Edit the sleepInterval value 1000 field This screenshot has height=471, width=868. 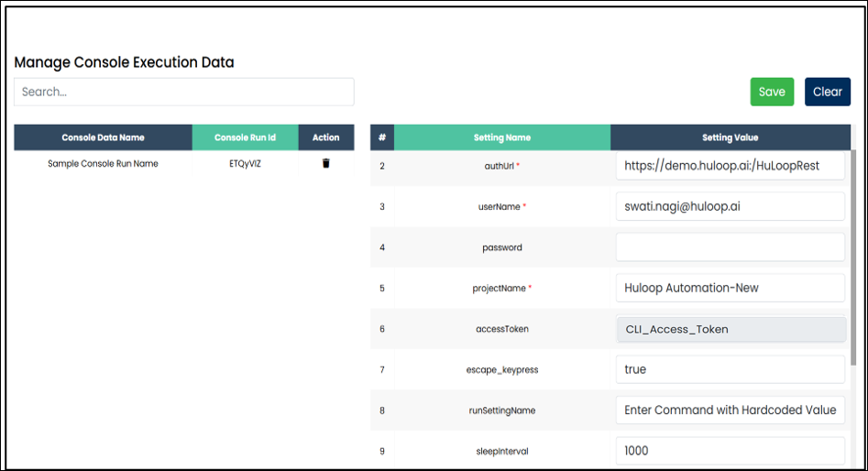(730, 451)
